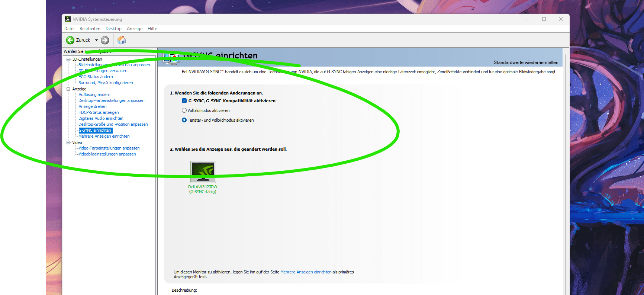This screenshot has width=644, height=295.
Task: Open the Bearbeiten menu
Action: point(90,29)
